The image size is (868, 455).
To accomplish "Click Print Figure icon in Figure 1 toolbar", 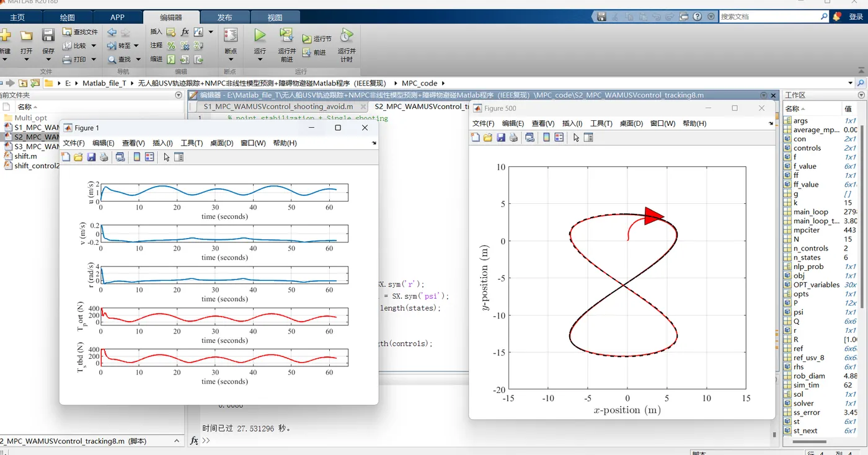I will (x=104, y=157).
